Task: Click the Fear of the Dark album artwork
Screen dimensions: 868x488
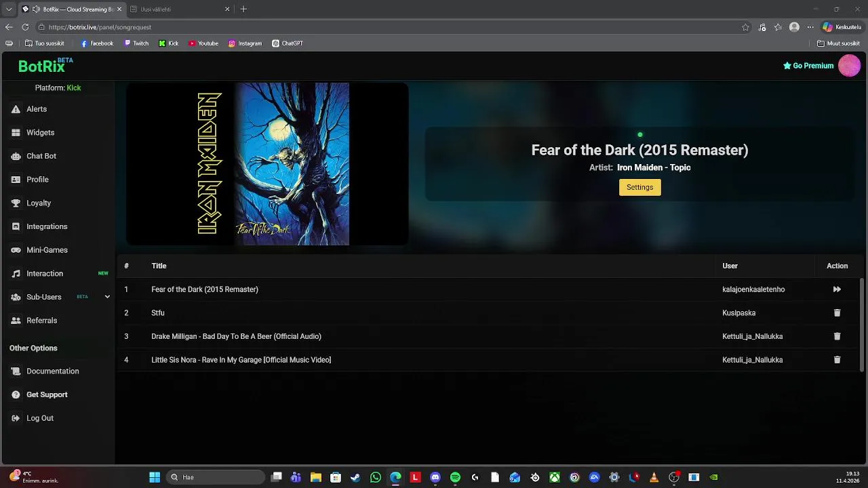Action: (267, 164)
